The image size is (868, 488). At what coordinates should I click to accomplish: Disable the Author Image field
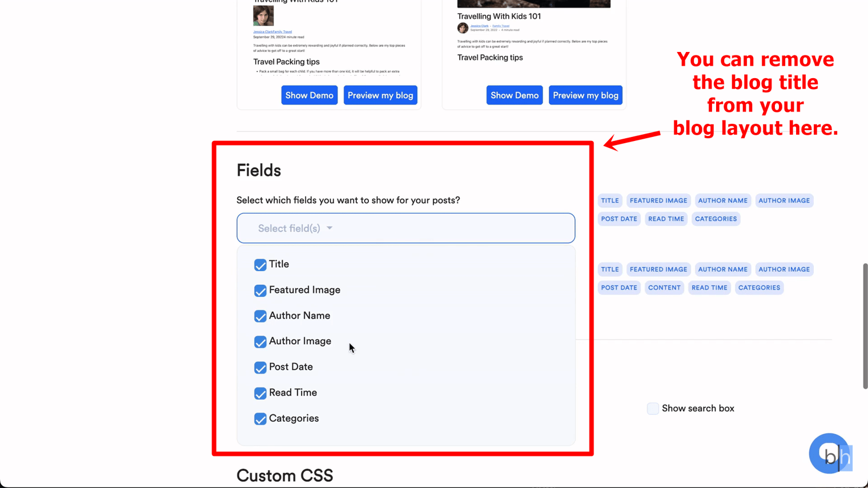260,342
